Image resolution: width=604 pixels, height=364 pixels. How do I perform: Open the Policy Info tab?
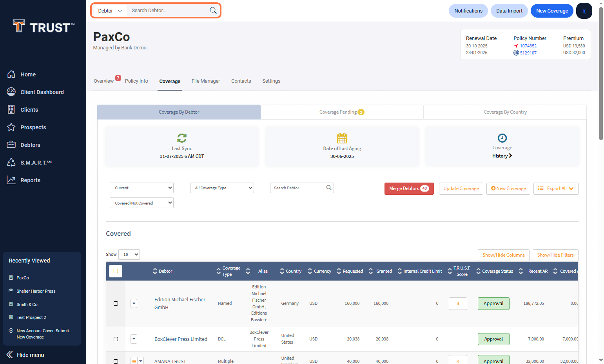pos(136,81)
